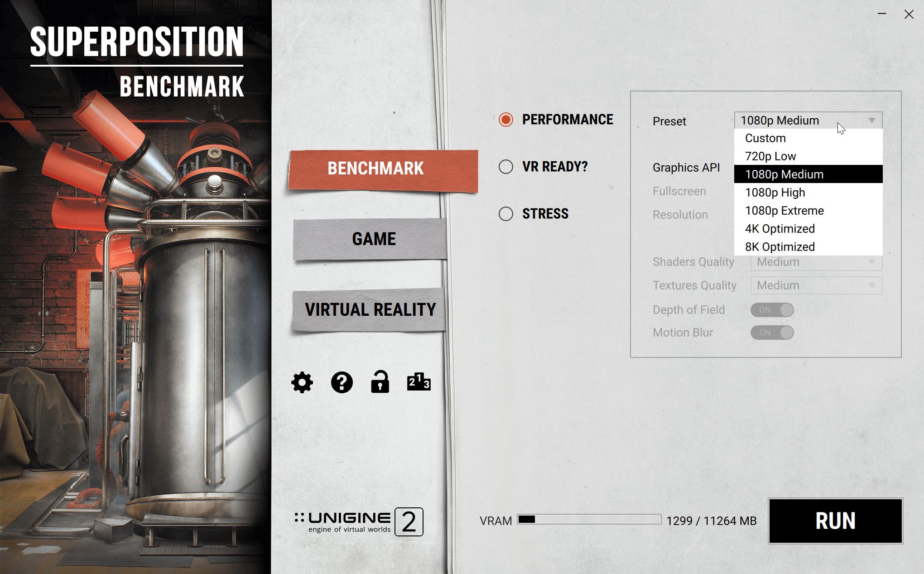Select 4K Optimized from preset list
This screenshot has height=574, width=924.
780,229
